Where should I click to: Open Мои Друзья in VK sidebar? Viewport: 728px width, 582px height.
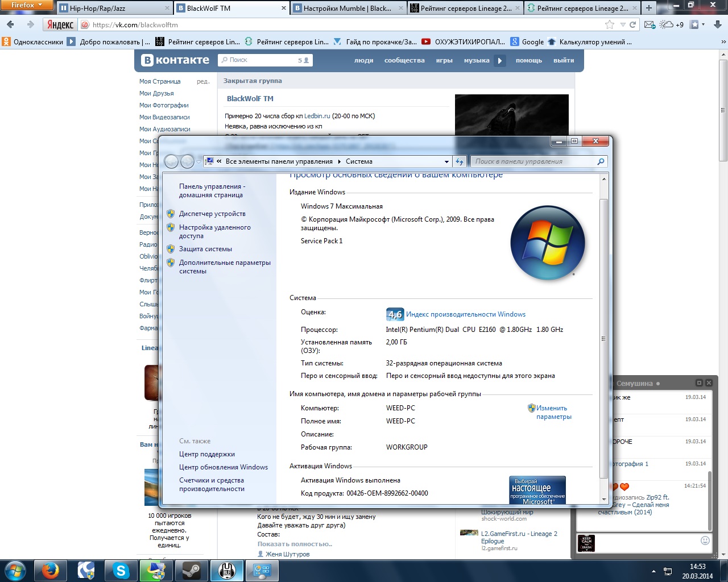pos(156,93)
